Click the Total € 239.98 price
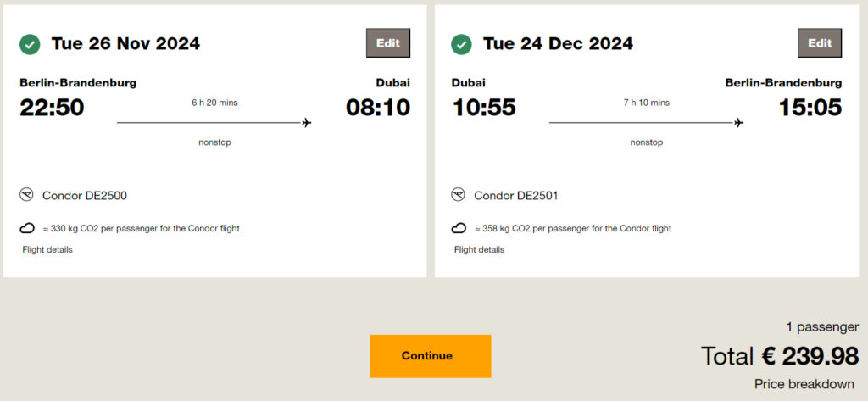 (x=780, y=356)
